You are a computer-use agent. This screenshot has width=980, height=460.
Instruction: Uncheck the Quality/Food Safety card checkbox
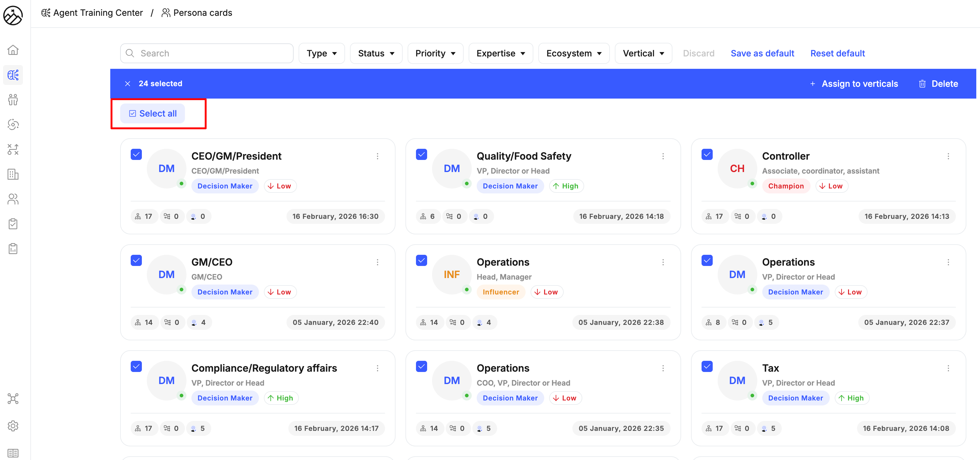422,155
